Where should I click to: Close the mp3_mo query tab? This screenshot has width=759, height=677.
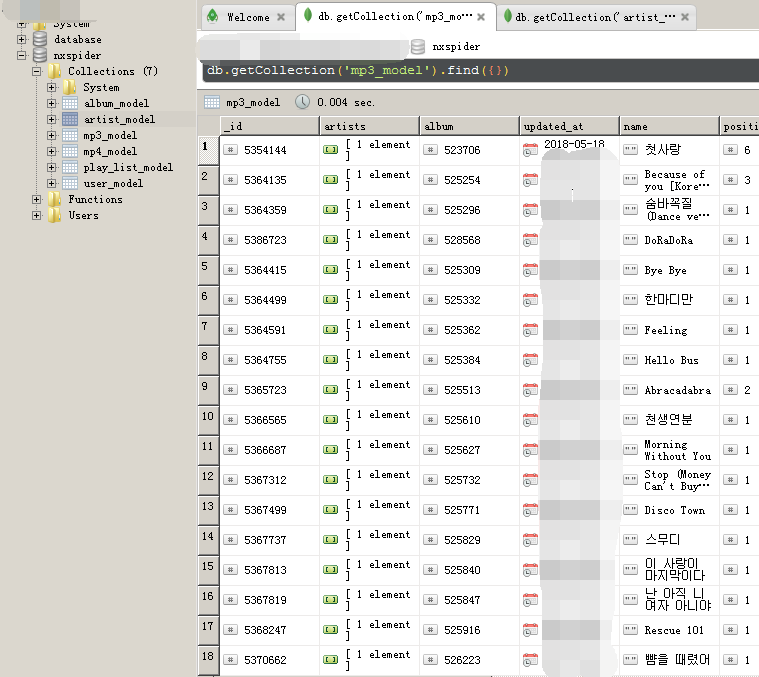pos(481,17)
